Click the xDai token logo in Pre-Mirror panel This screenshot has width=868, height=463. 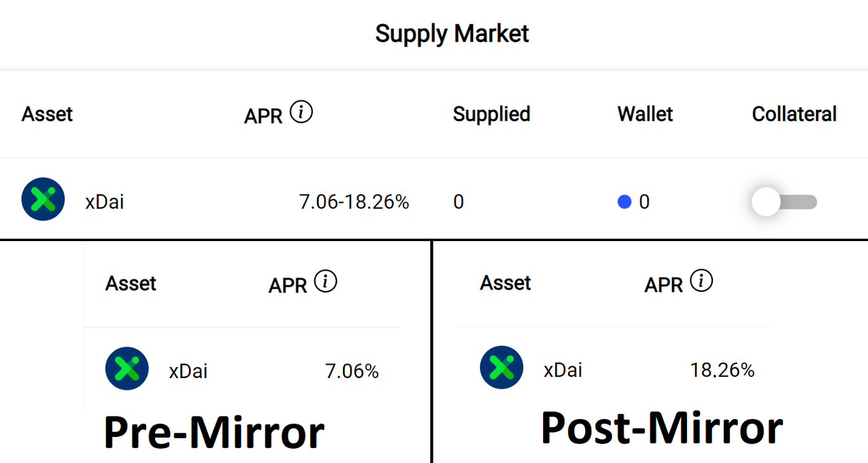click(x=127, y=368)
